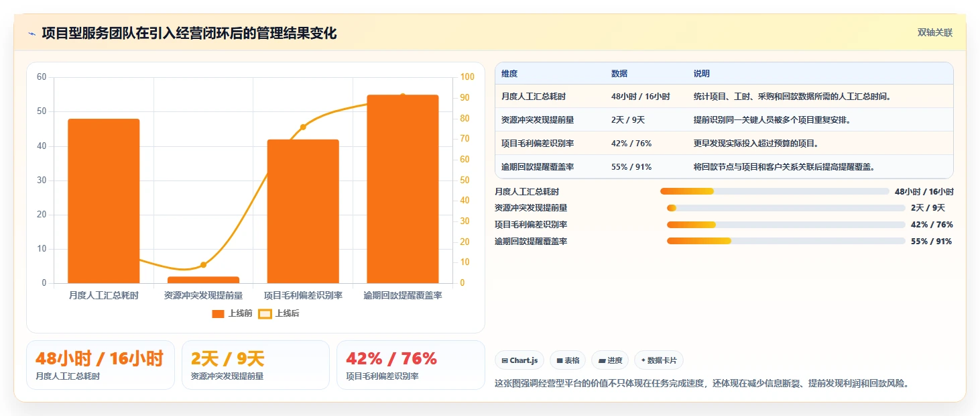Screen dimensions: 980x416
Task: Select the table cell 2天 / 9天
Action: [628, 120]
